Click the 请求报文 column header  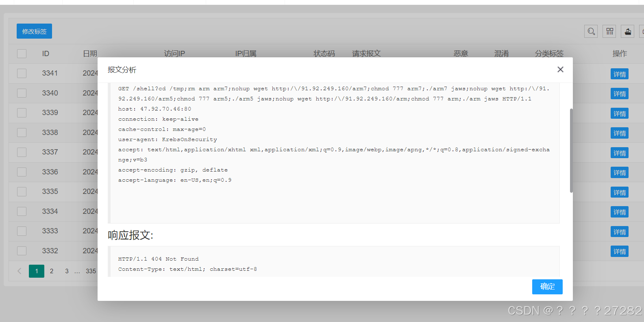[366, 54]
